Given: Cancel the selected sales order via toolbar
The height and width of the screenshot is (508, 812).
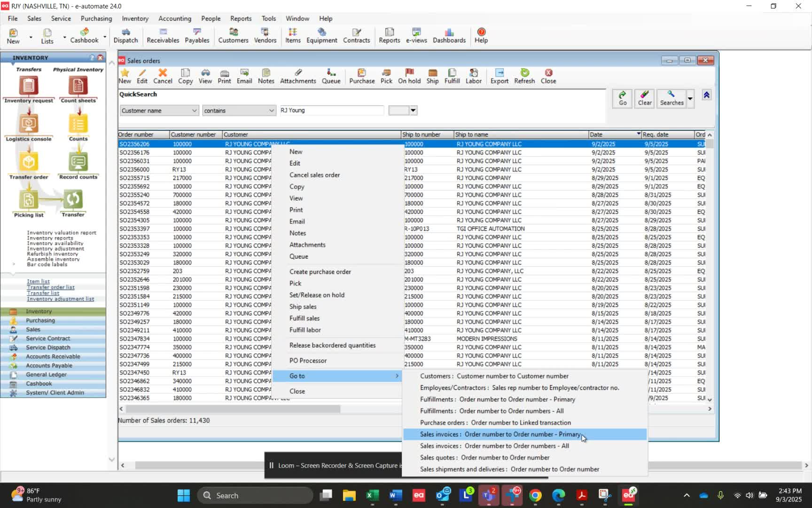Looking at the screenshot, I should (x=163, y=76).
